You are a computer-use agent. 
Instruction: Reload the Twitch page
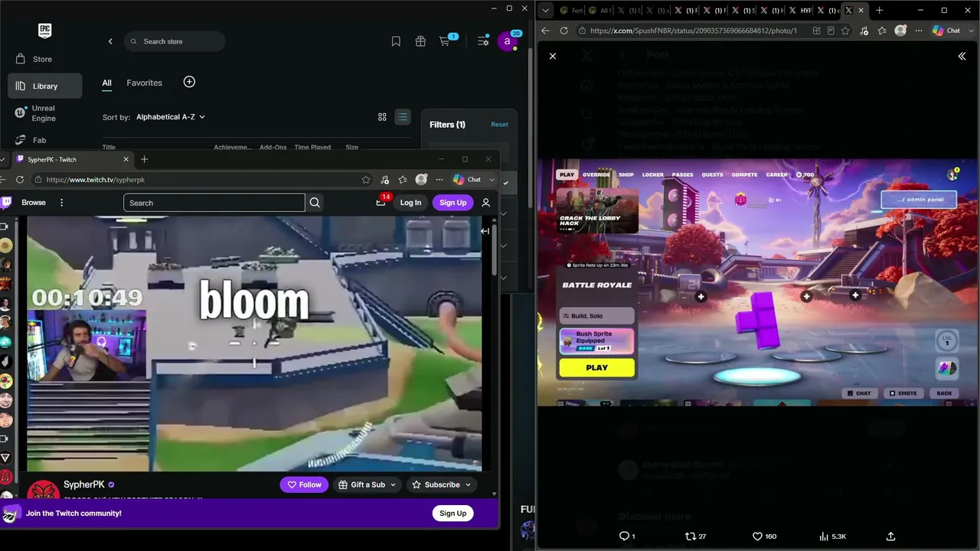[20, 180]
